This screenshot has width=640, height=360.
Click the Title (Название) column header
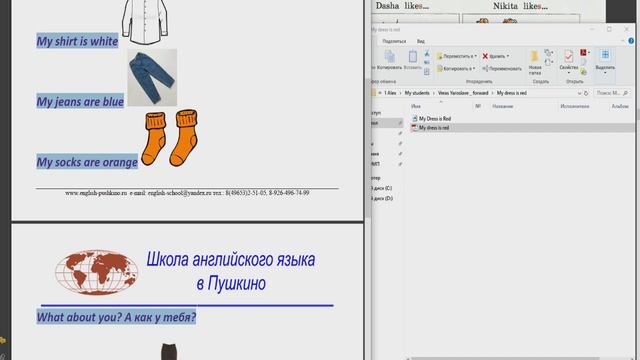(502, 106)
